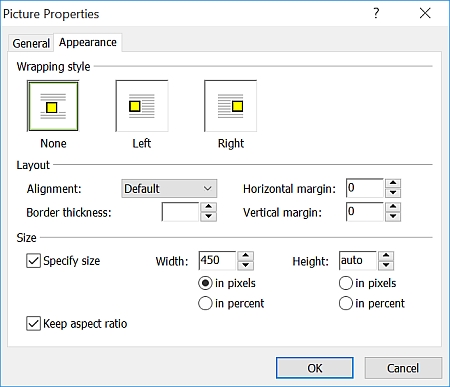This screenshot has width=450, height=387.
Task: Click the Right wrapping label
Action: (x=231, y=143)
